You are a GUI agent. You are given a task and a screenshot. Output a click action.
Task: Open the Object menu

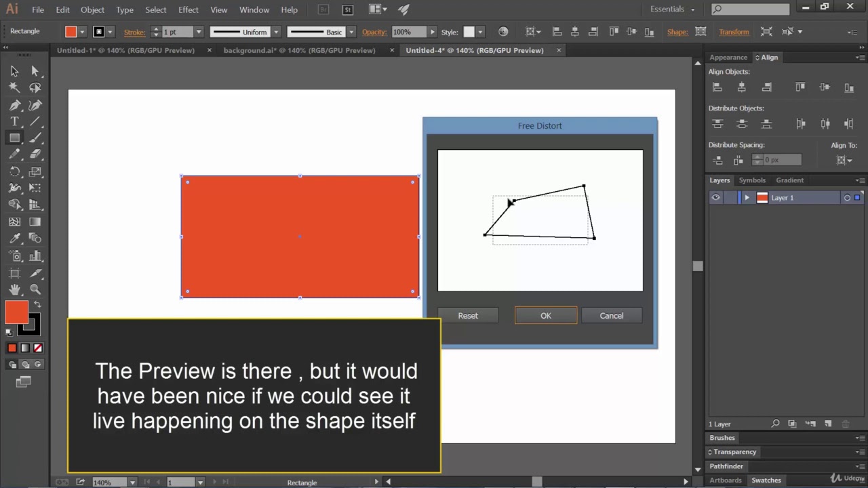click(x=92, y=9)
